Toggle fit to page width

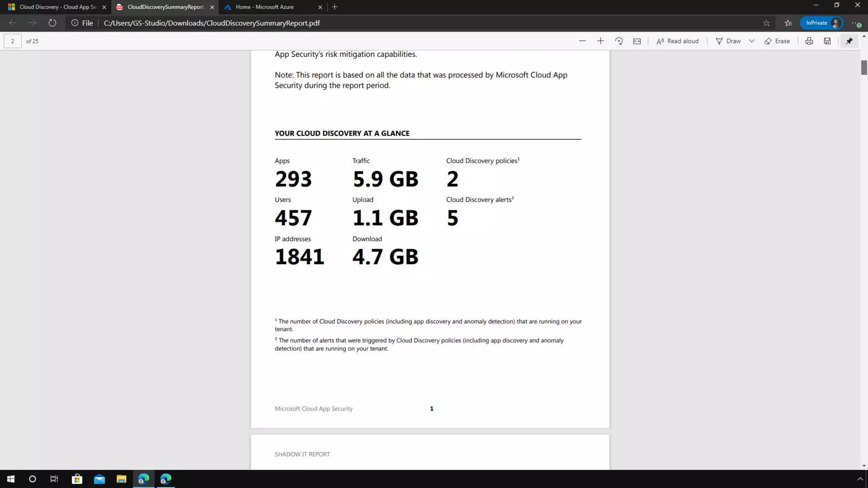[x=637, y=41]
